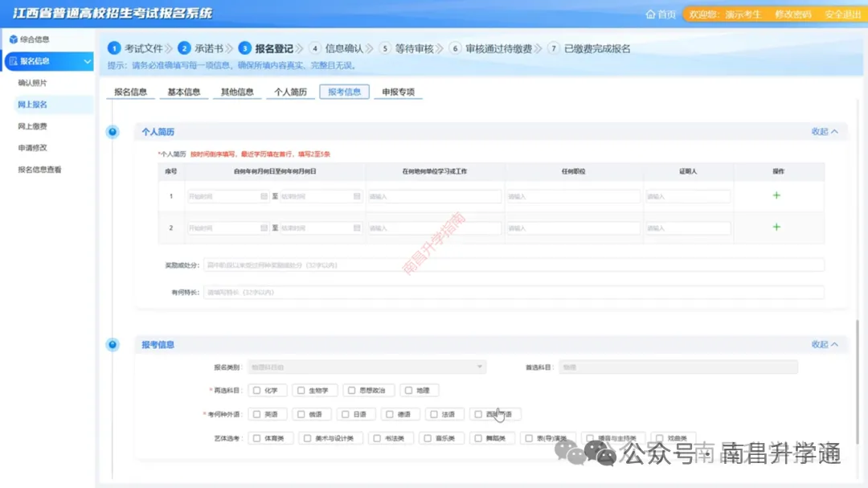Screen dimensions: 868x488
Task: Open 综合信息 cube icon in sidebar
Action: coord(14,39)
